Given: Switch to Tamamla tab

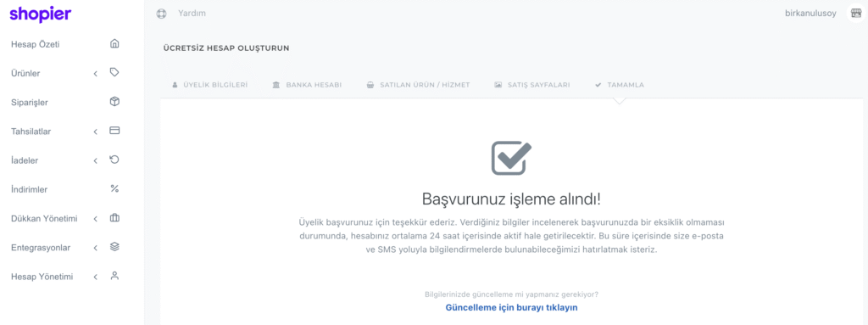Looking at the screenshot, I should click(x=620, y=86).
